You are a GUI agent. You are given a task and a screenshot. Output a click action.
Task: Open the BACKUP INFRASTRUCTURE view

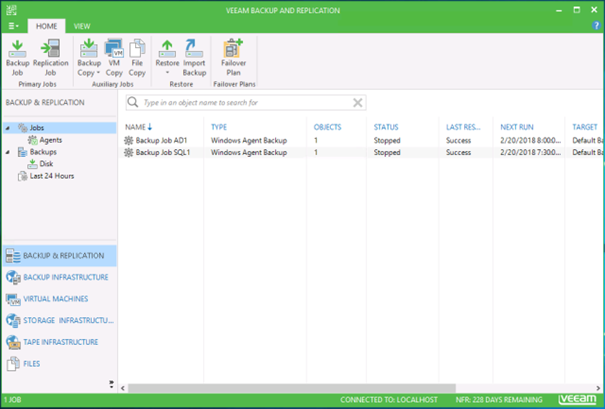[60, 277]
